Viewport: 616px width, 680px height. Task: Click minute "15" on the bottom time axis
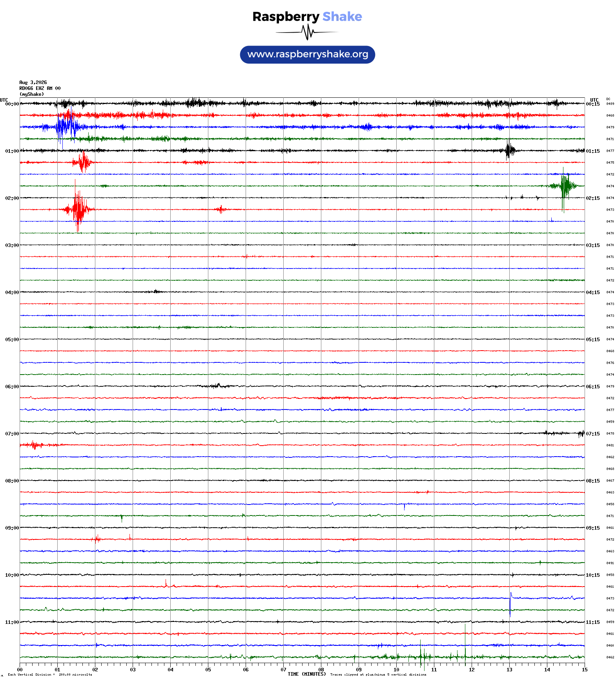click(x=585, y=670)
